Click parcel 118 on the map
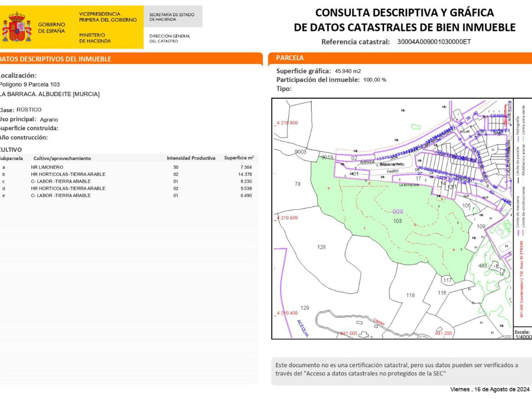This screenshot has width=532, height=399. (x=410, y=295)
